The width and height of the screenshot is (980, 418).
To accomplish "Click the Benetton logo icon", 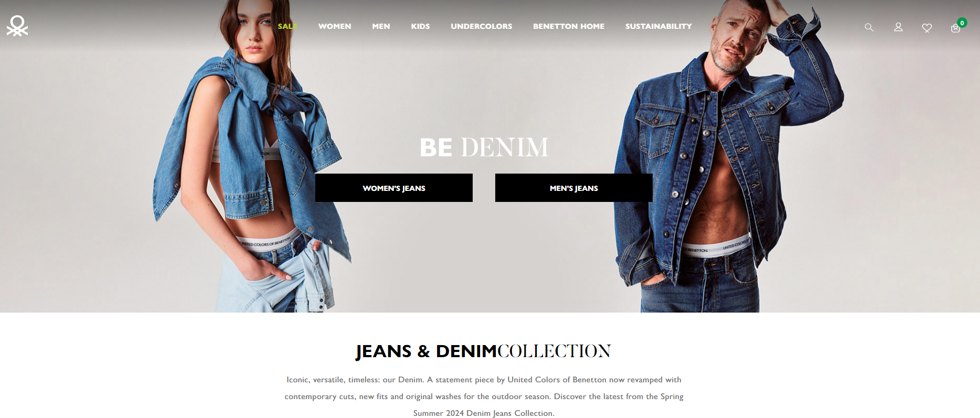I will pos(17,26).
